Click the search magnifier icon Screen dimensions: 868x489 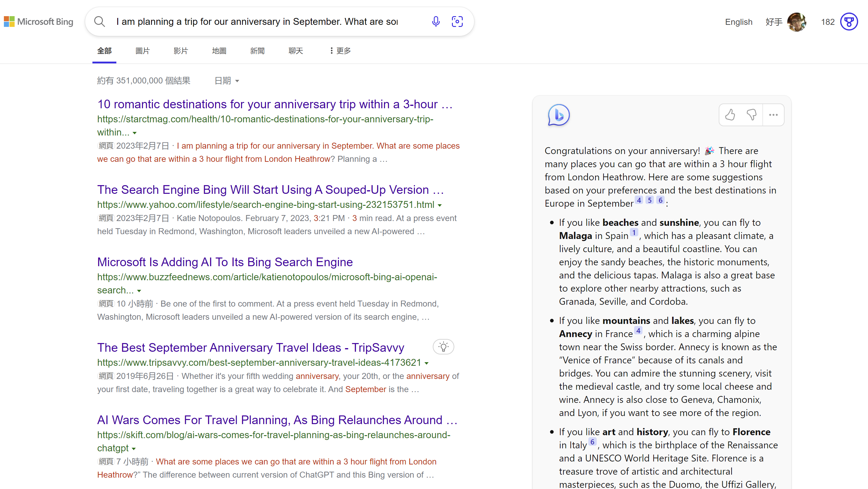click(99, 22)
